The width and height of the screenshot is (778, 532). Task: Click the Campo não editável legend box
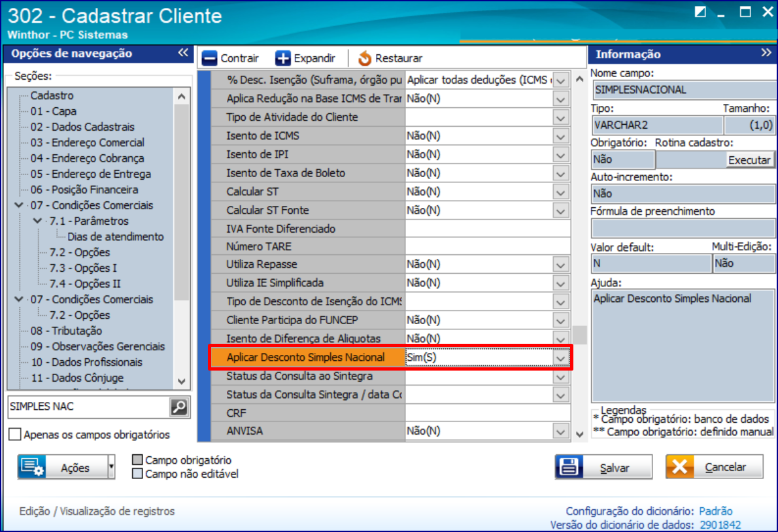click(137, 474)
